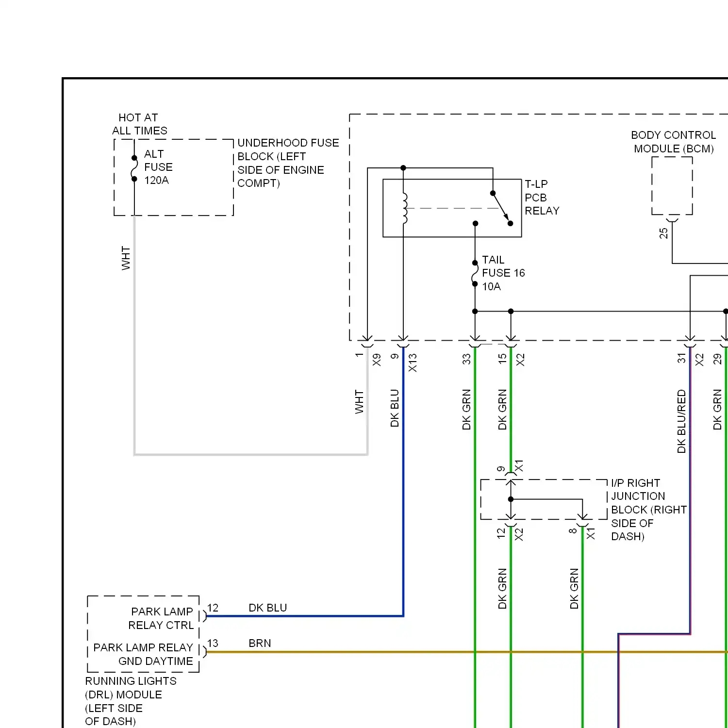Select the DK GRN label below junction pin 8
The width and height of the screenshot is (728, 728).
(574, 589)
